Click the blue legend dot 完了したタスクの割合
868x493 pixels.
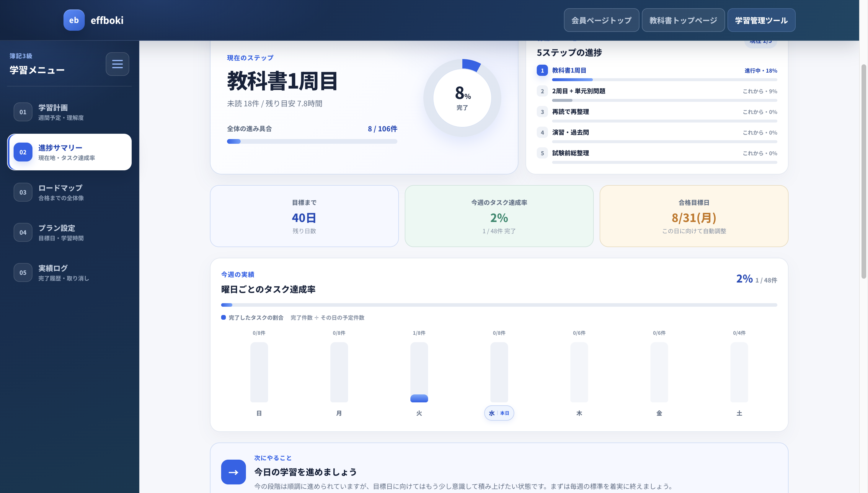pos(223,317)
